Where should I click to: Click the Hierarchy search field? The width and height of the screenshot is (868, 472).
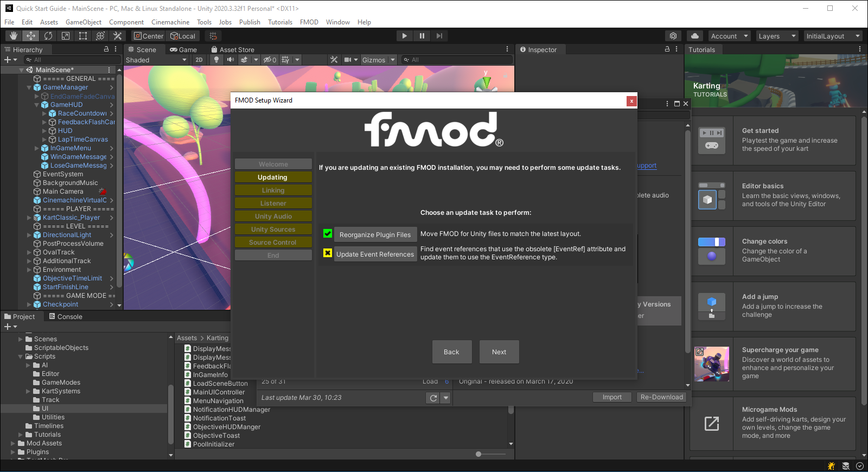(73, 60)
